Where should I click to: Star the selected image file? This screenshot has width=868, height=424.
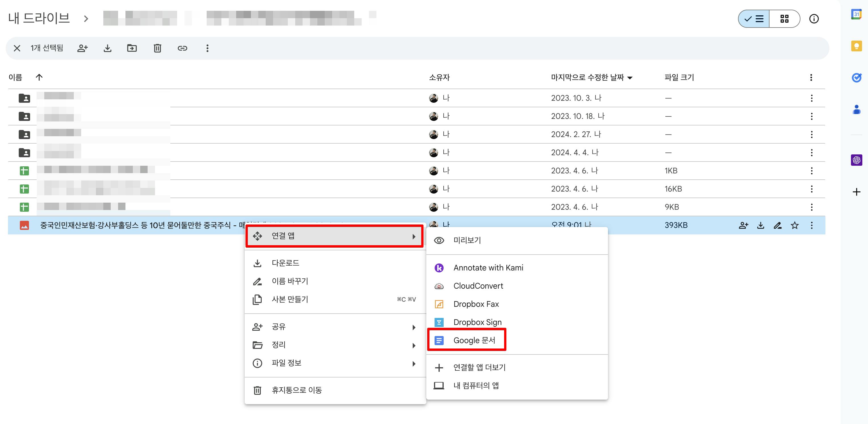click(794, 225)
